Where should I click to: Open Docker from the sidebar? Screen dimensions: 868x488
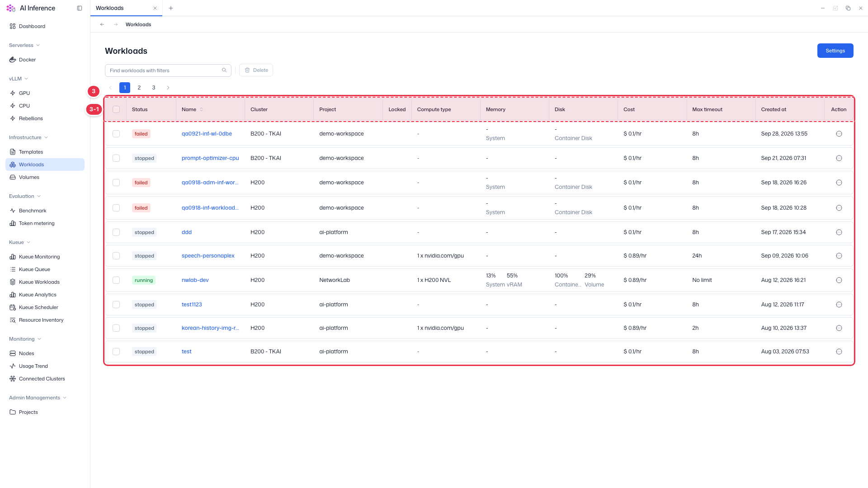(27, 60)
